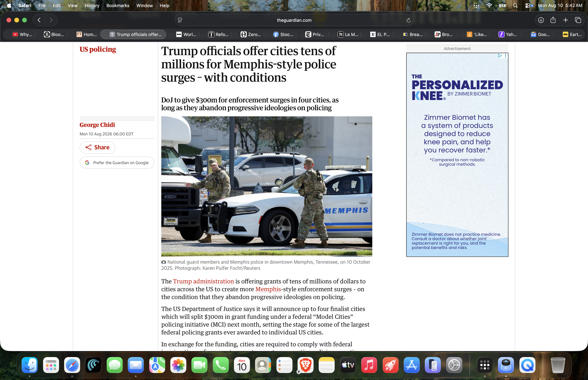Launch Messages from the Dock

point(115,365)
